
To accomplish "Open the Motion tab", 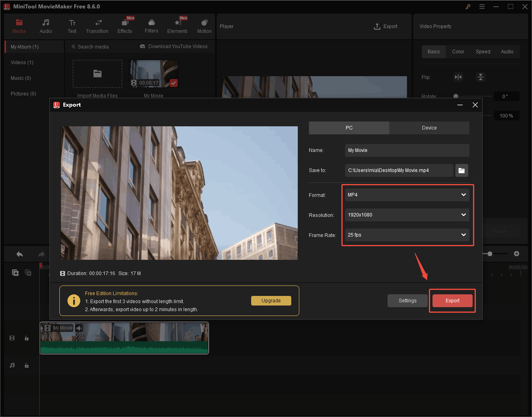I will [204, 26].
